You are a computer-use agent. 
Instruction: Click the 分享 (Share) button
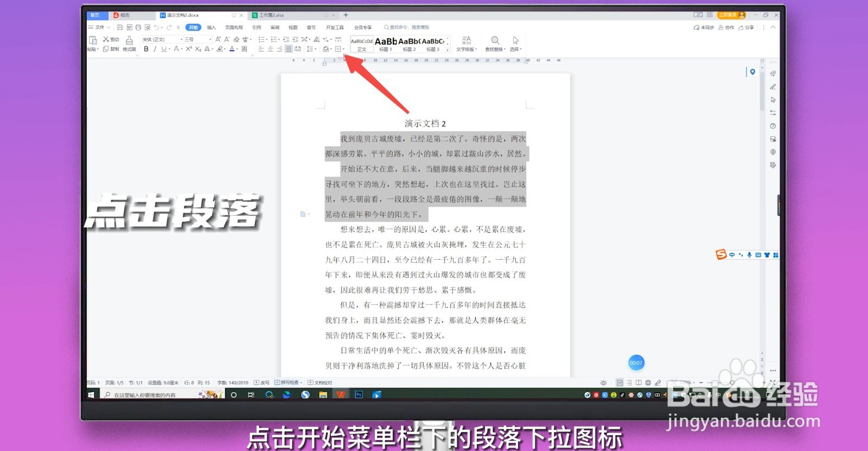(x=746, y=27)
